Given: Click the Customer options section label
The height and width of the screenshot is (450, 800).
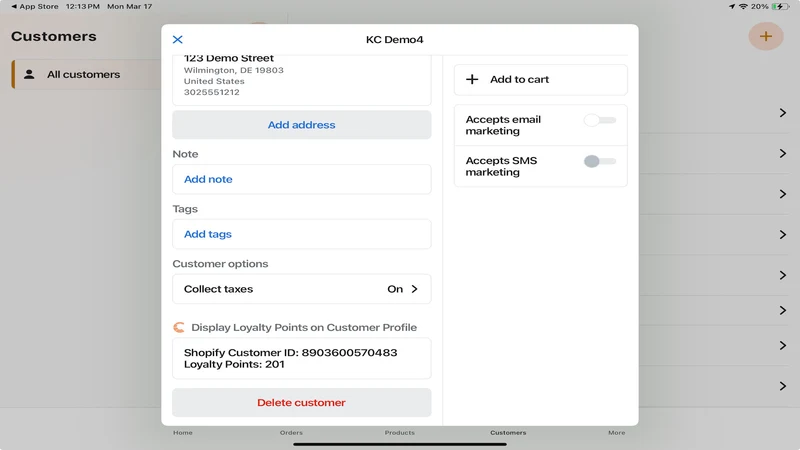Looking at the screenshot, I should 220,264.
